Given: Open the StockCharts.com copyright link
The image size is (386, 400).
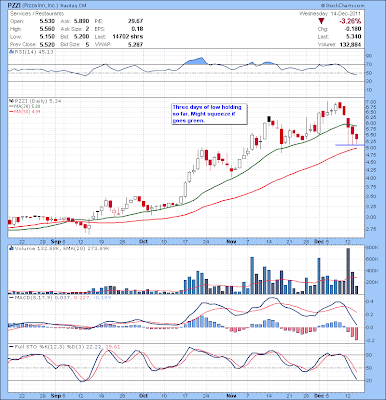Looking at the screenshot, I should (342, 6).
